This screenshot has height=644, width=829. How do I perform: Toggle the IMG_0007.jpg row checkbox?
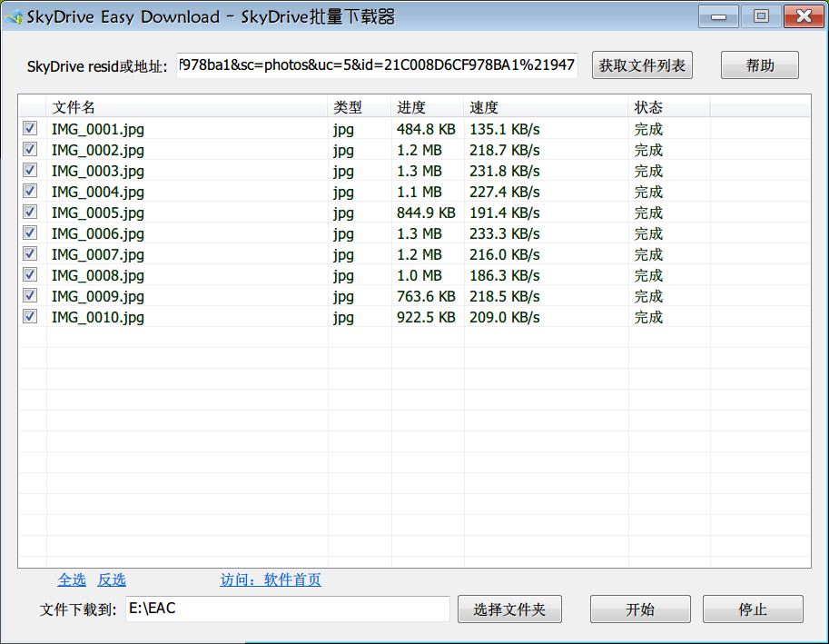(x=30, y=253)
